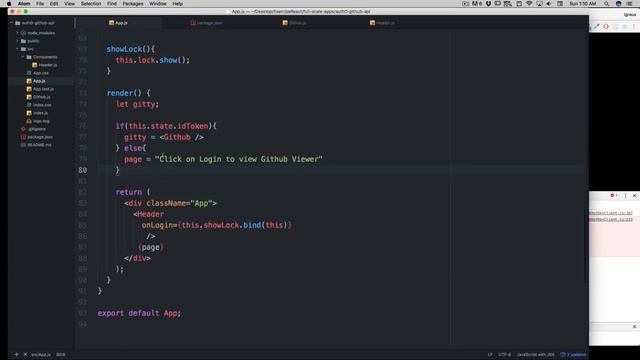The height and width of the screenshot is (360, 640).
Task: Click the Opera extension icon in browser toolbar
Action: [606, 27]
